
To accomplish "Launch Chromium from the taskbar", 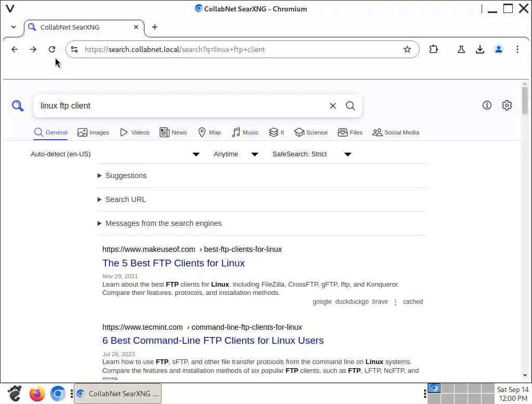I will point(58,394).
